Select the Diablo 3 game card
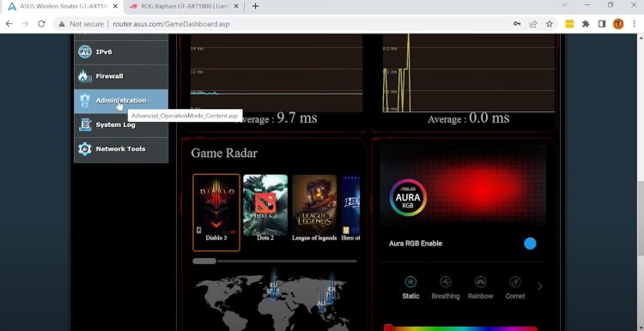 pos(216,212)
